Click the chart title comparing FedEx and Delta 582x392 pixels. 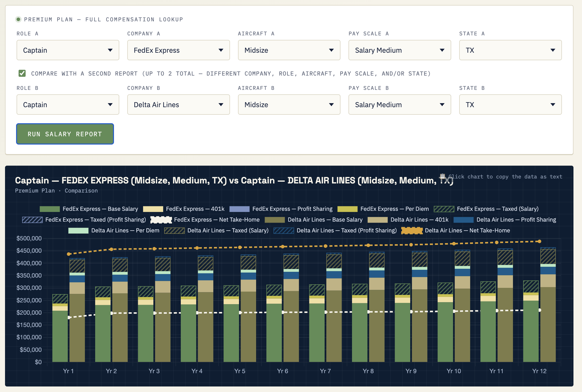point(234,180)
